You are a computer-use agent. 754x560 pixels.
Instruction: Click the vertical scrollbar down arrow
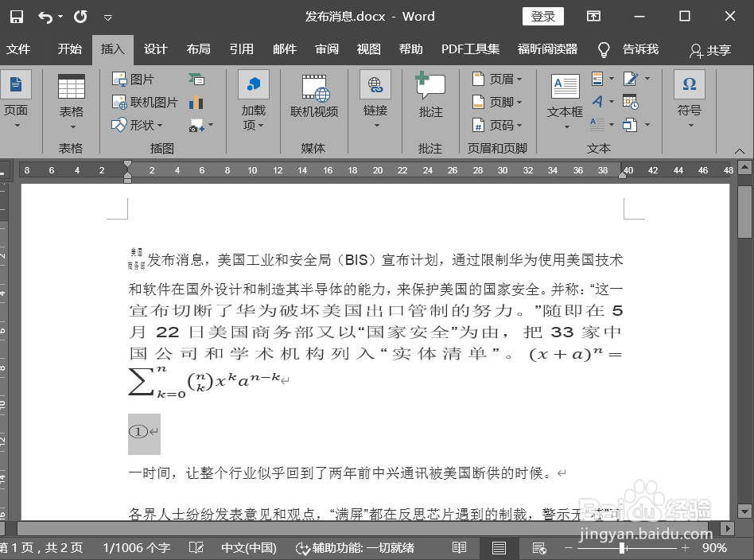[745, 511]
